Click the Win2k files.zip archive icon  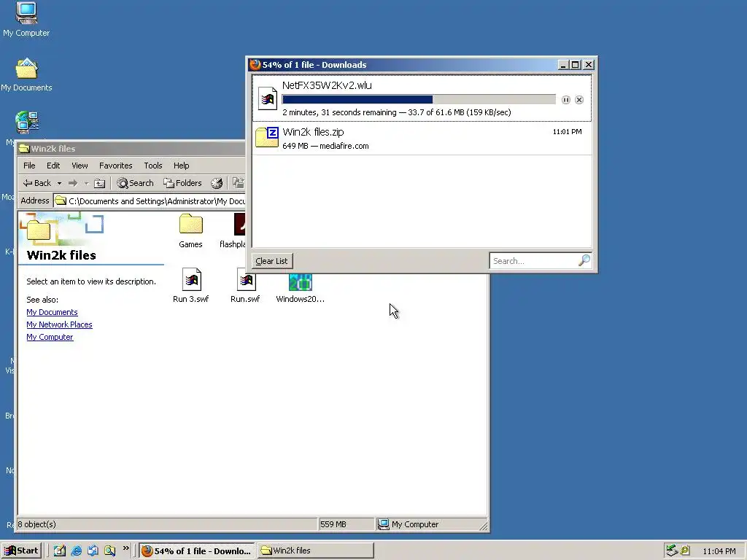click(267, 137)
